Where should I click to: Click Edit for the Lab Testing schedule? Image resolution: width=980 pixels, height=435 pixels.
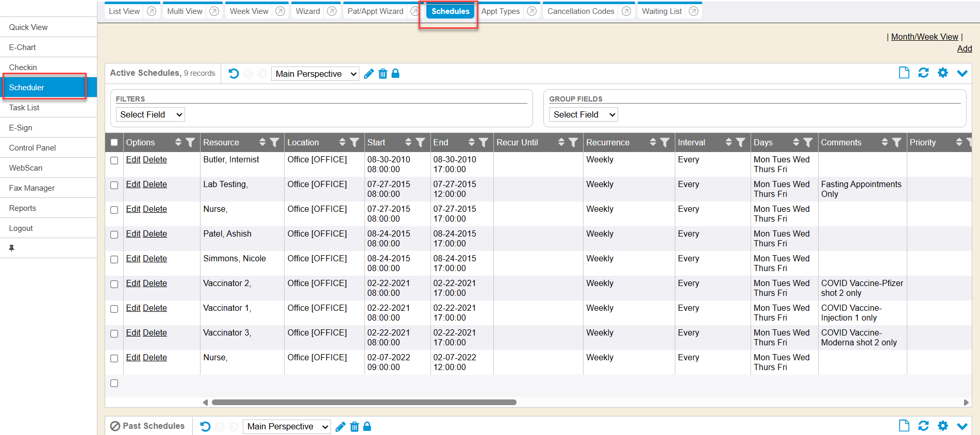[x=133, y=185]
